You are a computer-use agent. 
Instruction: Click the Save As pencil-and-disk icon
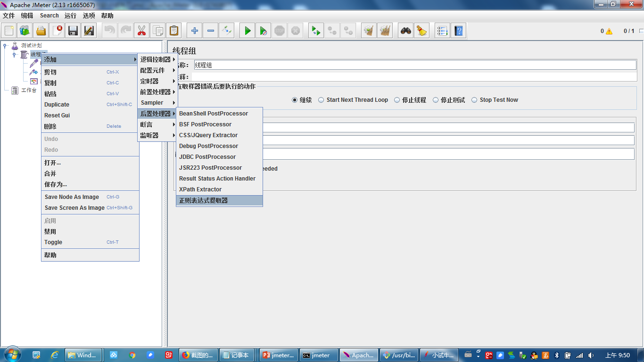pyautogui.click(x=89, y=31)
